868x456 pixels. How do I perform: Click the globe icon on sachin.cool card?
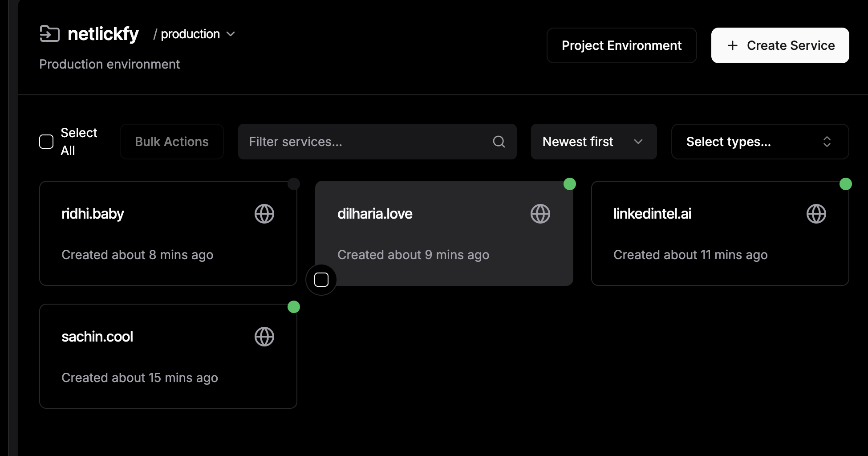[x=264, y=337]
